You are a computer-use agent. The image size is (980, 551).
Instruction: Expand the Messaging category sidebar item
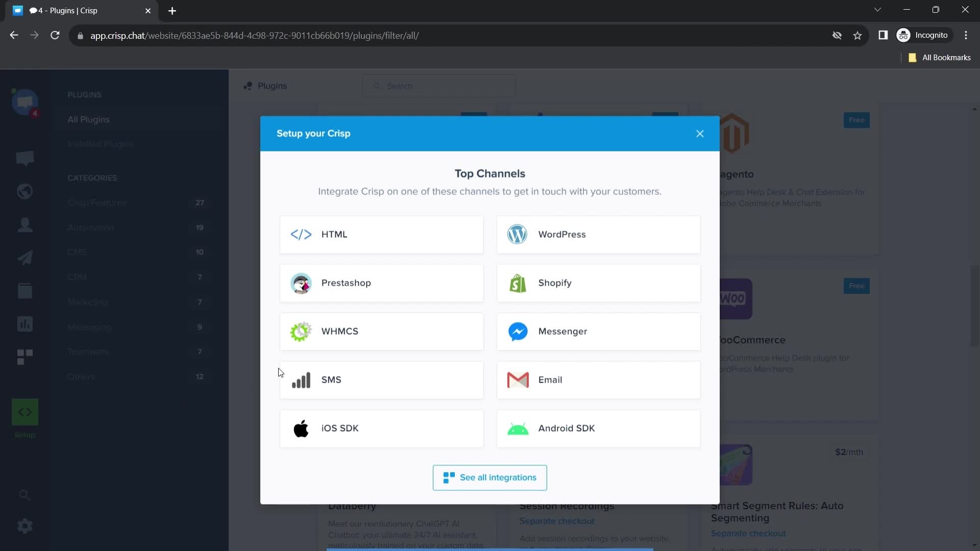(x=89, y=327)
